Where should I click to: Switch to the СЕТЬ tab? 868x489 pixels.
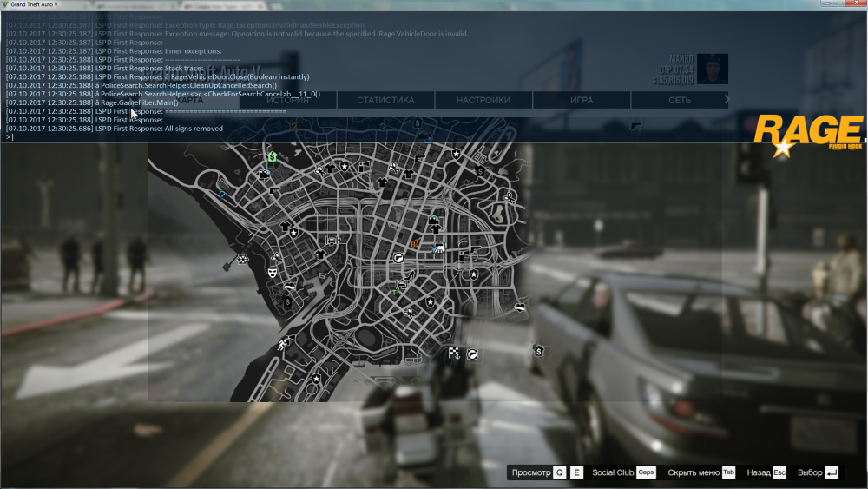[680, 100]
